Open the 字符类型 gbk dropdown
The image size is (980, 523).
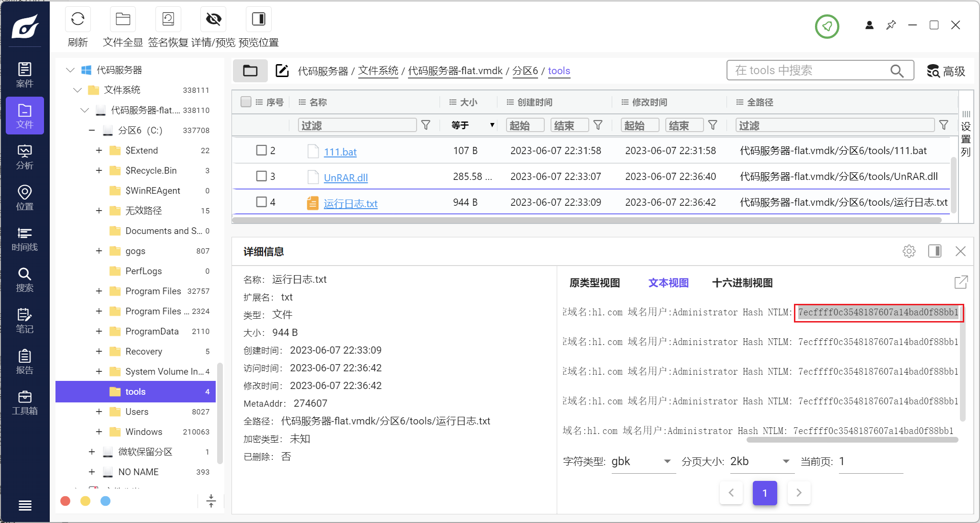[643, 461]
